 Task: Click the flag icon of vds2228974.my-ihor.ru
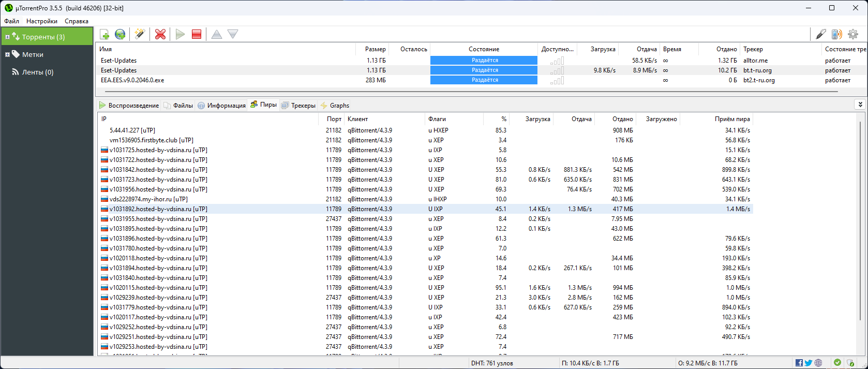point(104,199)
